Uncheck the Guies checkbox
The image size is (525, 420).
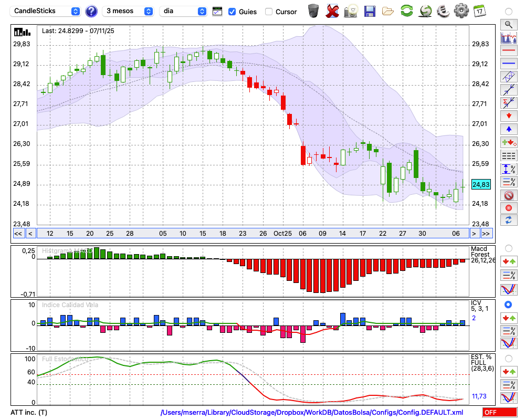pyautogui.click(x=232, y=12)
